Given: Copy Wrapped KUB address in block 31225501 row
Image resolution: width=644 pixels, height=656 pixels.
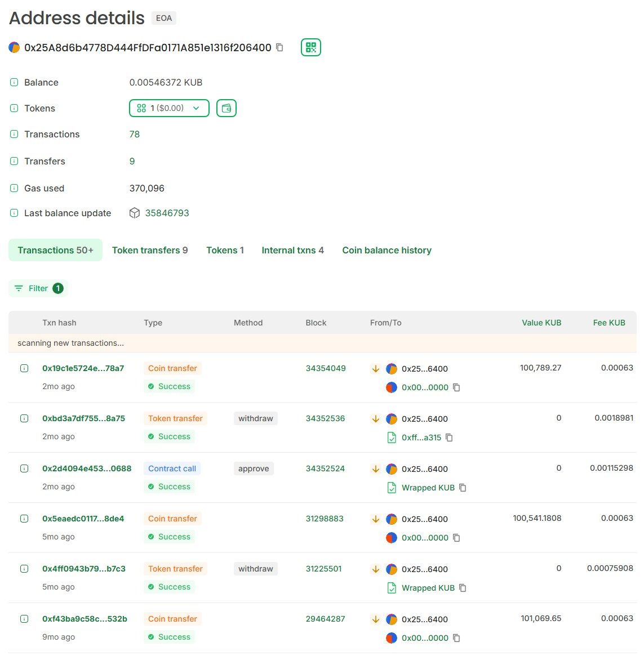Looking at the screenshot, I should [463, 588].
